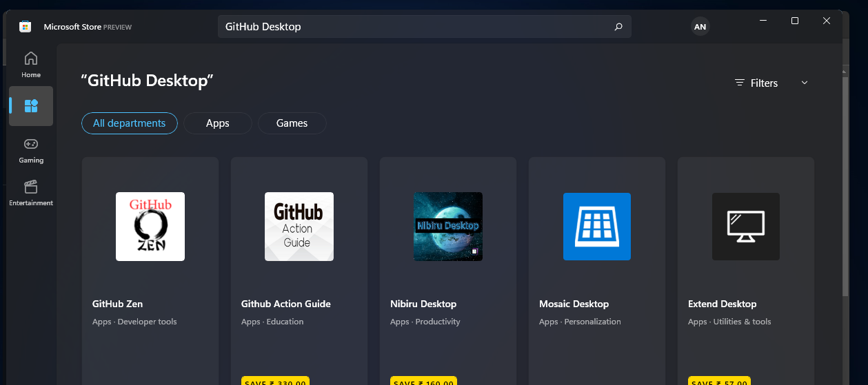Click the Apps · Education label
Image resolution: width=868 pixels, height=385 pixels.
click(x=272, y=322)
